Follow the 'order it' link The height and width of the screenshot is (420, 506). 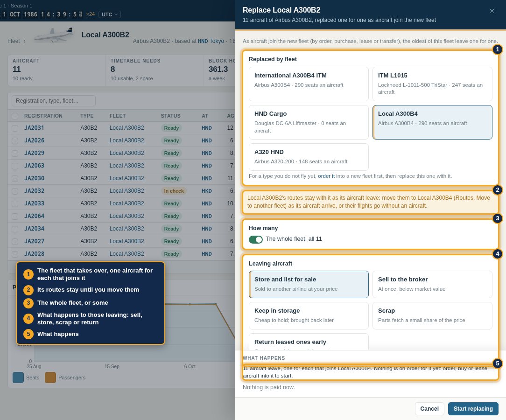pyautogui.click(x=326, y=176)
